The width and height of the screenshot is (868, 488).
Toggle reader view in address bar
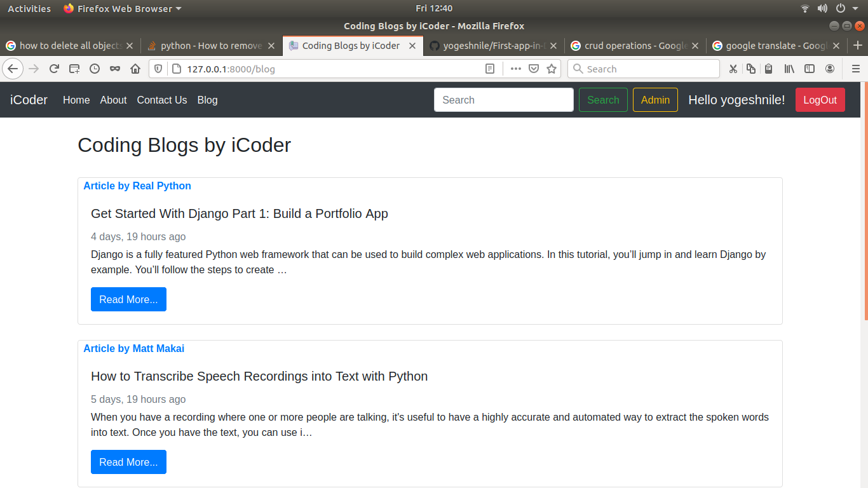pos(490,69)
